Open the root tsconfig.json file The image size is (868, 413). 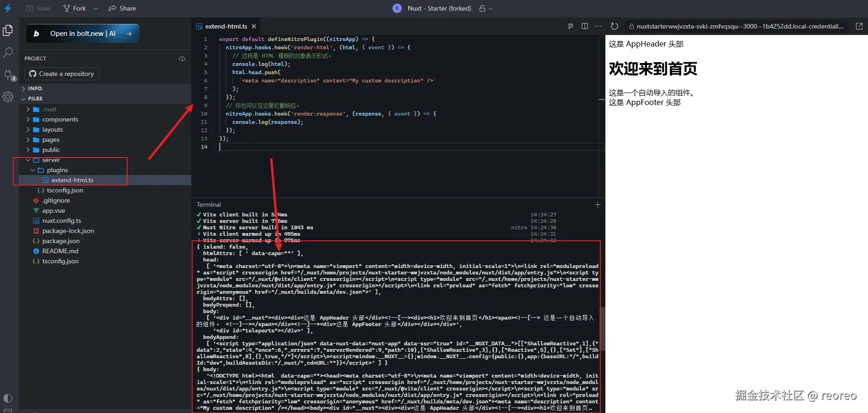click(105, 261)
